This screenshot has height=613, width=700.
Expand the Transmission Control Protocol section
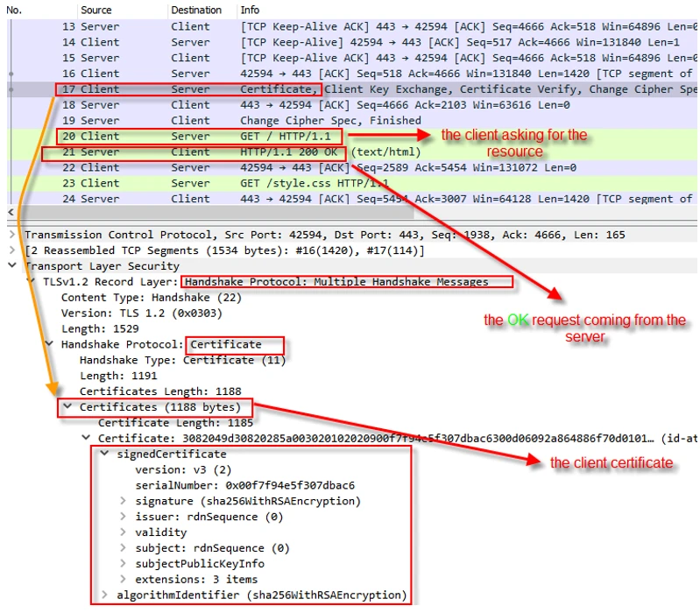[x=11, y=235]
